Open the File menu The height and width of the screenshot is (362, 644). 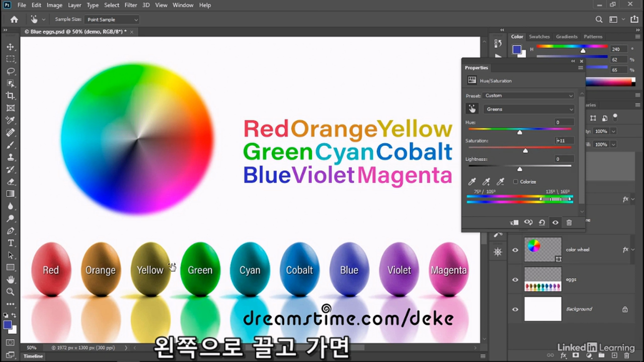pyautogui.click(x=22, y=5)
